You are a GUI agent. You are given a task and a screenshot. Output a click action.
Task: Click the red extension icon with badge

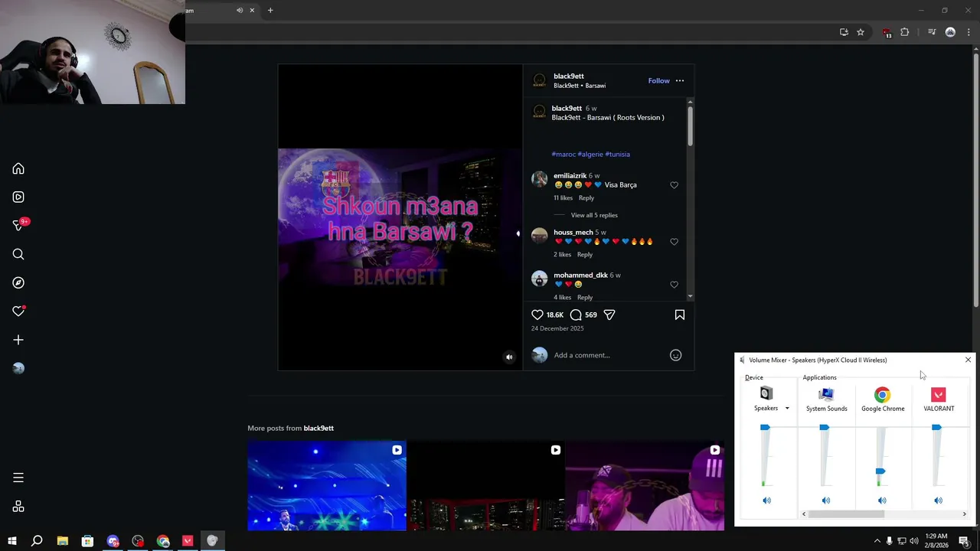click(x=887, y=33)
